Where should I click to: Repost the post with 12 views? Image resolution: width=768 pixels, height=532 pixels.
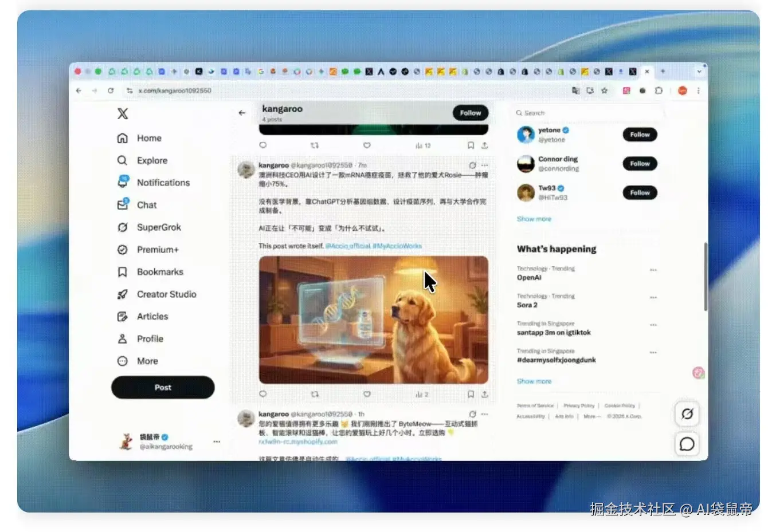tap(315, 145)
